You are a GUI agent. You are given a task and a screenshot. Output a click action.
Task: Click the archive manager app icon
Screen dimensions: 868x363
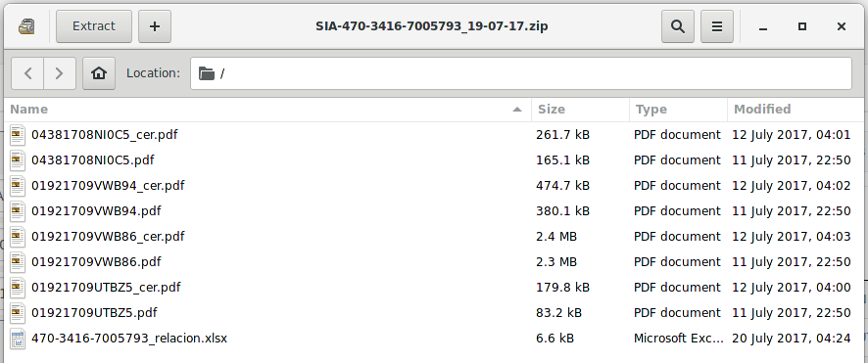click(26, 26)
